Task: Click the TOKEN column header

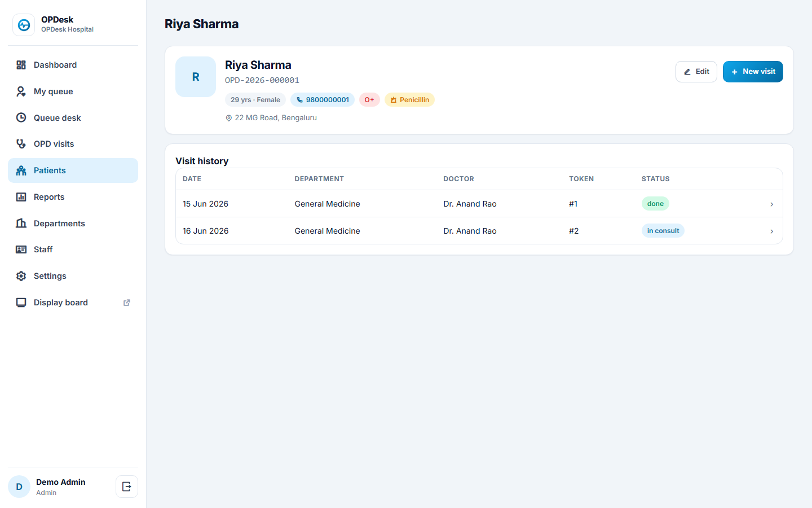Action: pyautogui.click(x=581, y=179)
